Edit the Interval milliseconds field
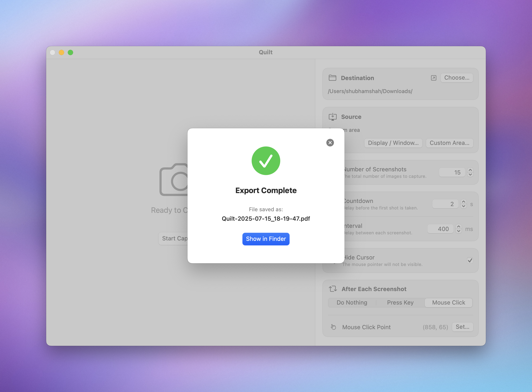Image resolution: width=532 pixels, height=392 pixels. tap(440, 229)
